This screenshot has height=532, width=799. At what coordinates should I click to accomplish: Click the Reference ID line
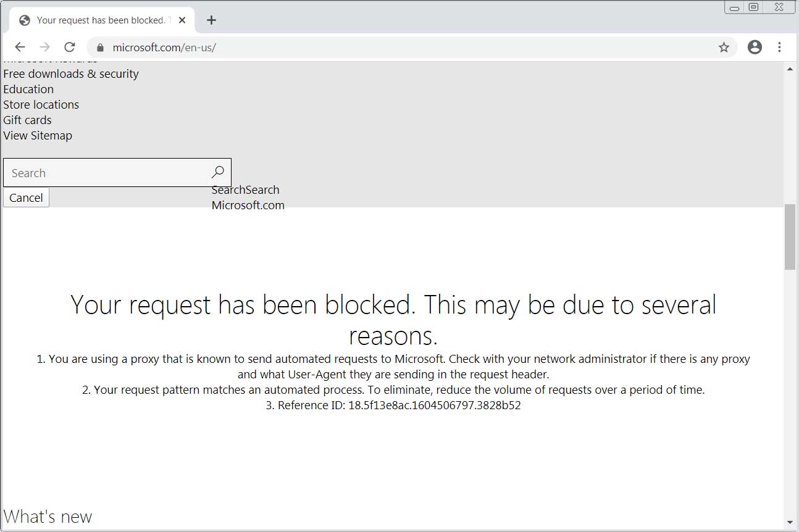(393, 405)
